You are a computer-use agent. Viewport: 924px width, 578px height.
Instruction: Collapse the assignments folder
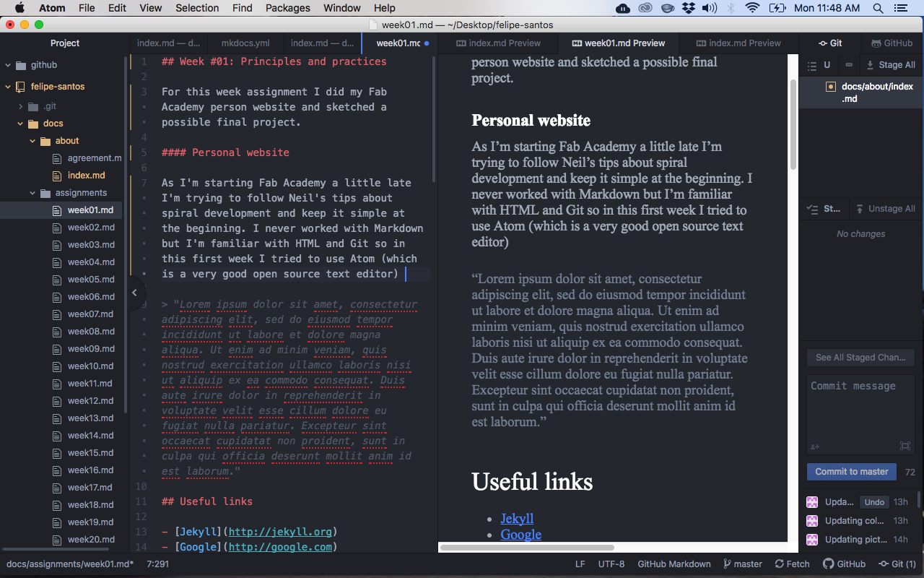tap(33, 193)
